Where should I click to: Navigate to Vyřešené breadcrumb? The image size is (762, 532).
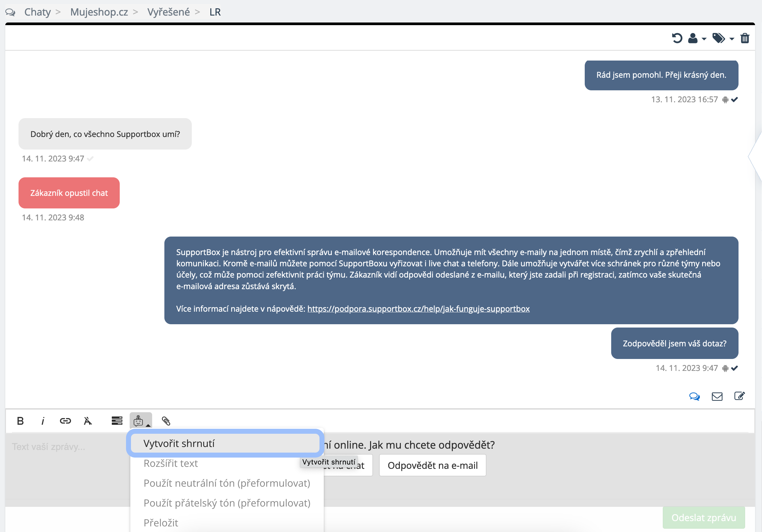pos(169,12)
